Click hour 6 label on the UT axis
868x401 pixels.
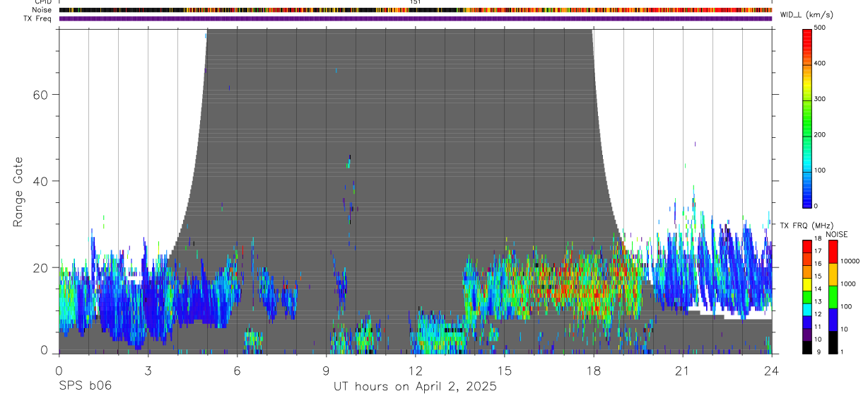[237, 370]
